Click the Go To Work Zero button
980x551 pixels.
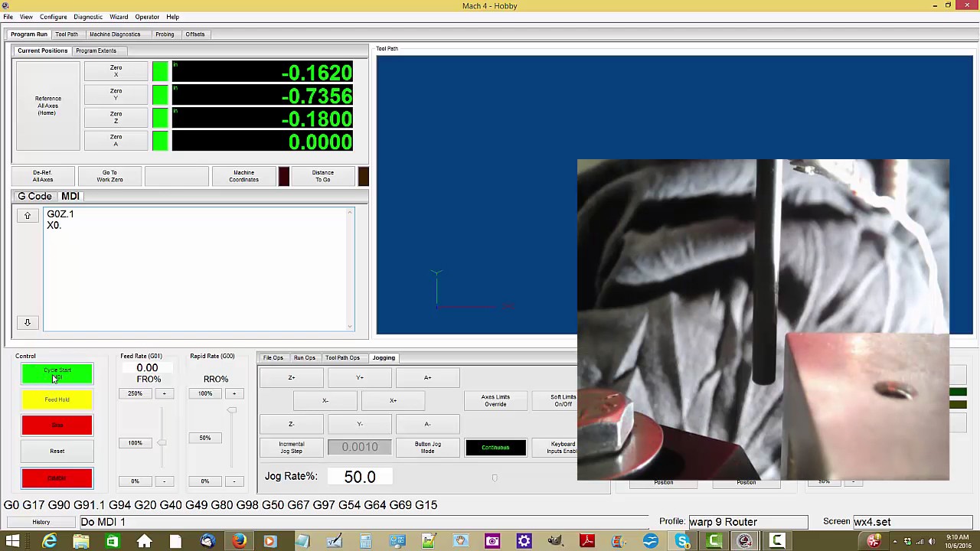pos(109,176)
